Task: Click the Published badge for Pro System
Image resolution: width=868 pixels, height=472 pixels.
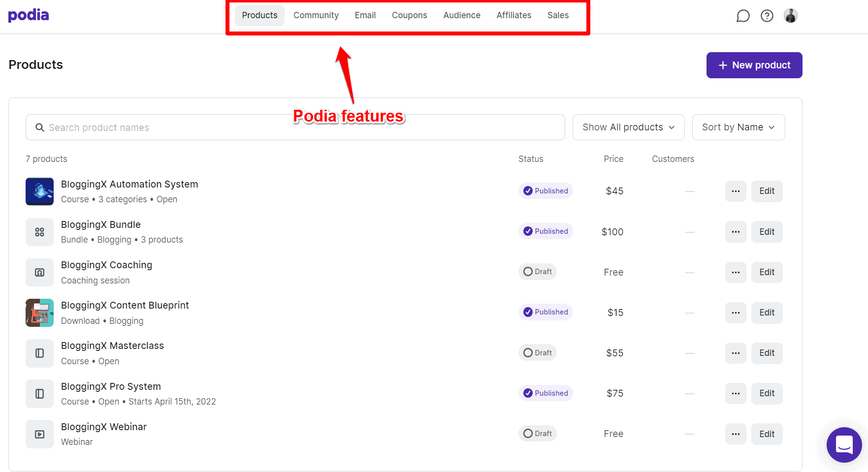Action: 546,393
